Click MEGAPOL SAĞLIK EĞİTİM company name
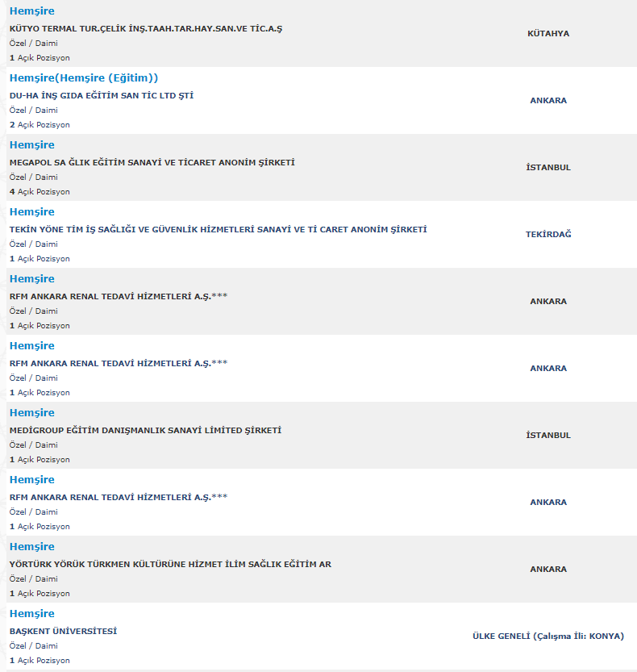 152,162
